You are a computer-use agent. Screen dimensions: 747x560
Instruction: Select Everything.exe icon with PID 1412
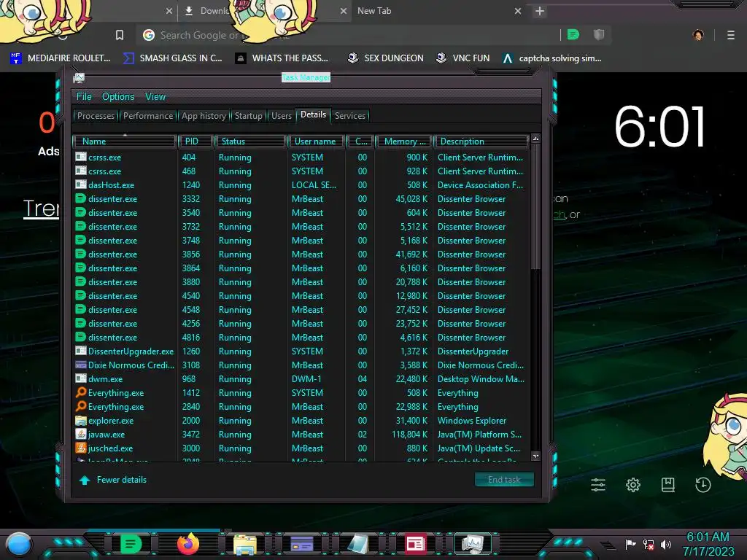pos(80,392)
